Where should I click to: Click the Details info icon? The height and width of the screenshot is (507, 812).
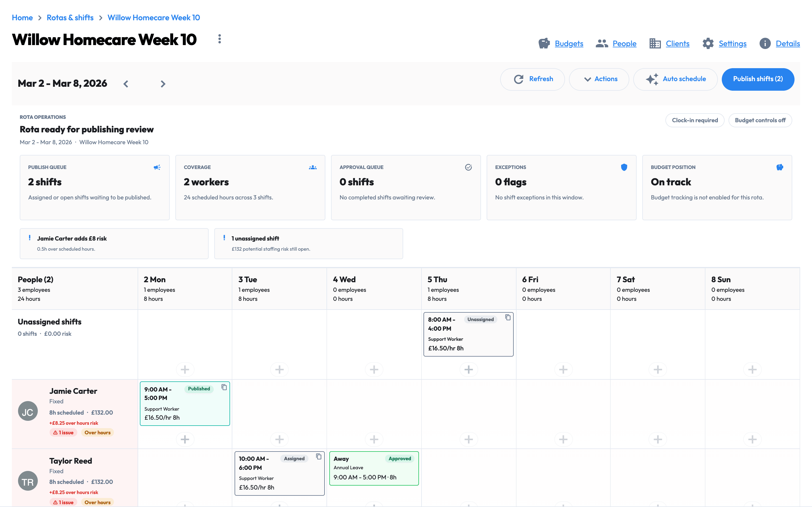pyautogui.click(x=765, y=44)
